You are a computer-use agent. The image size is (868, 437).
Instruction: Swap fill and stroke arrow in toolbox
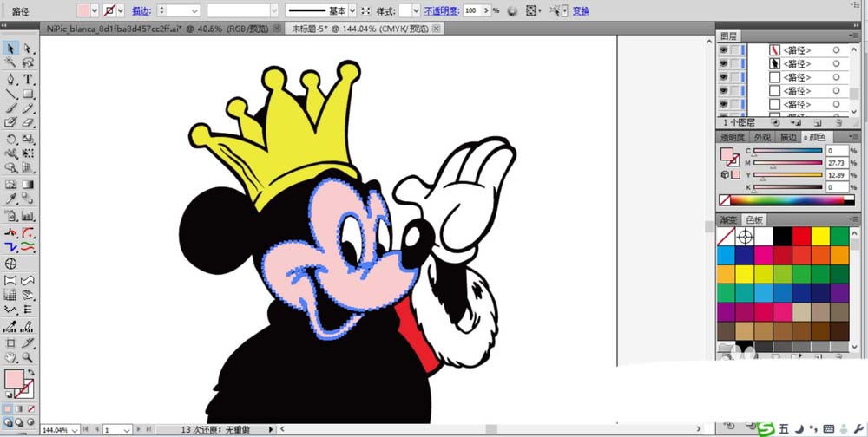31,372
